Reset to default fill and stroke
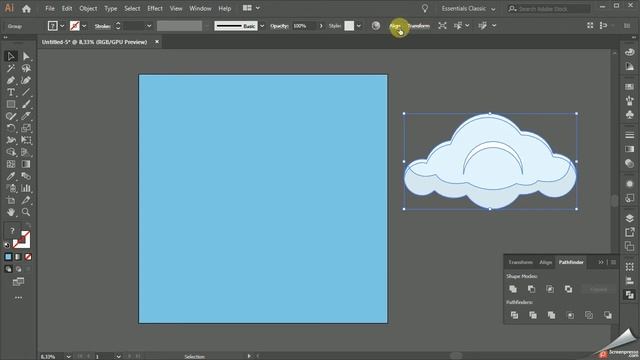This screenshot has width=640, height=360. 7,245
